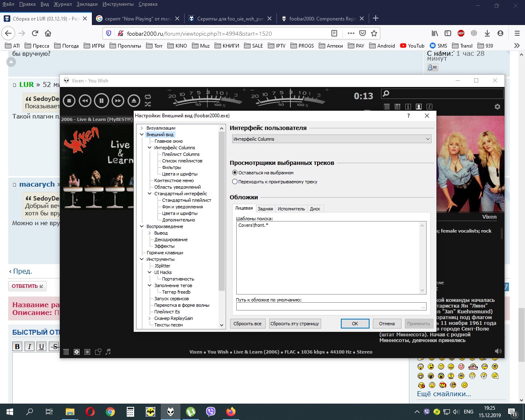
Task: Open the 'Ещё смайлики...' link
Action: [x=444, y=394]
